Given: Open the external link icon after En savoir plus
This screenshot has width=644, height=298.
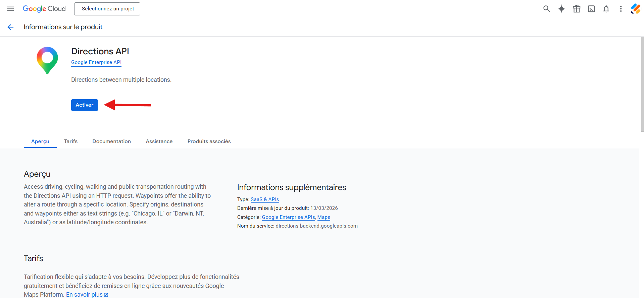Looking at the screenshot, I should coord(106,295).
